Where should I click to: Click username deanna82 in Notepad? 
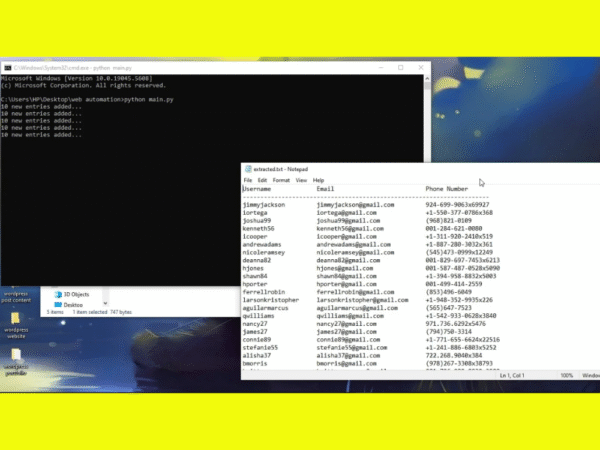pos(257,260)
